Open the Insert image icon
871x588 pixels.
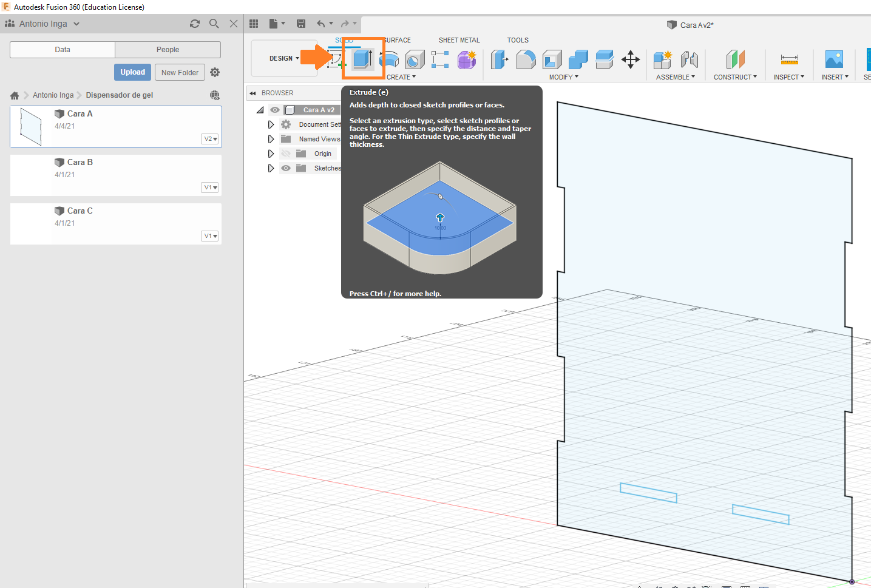point(834,59)
